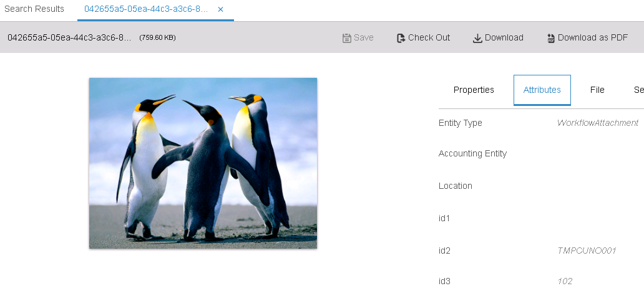
Task: Click the penguins image preview
Action: pos(203,163)
